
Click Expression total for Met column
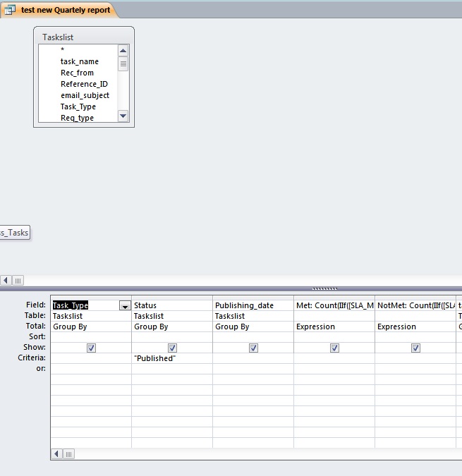click(x=334, y=327)
